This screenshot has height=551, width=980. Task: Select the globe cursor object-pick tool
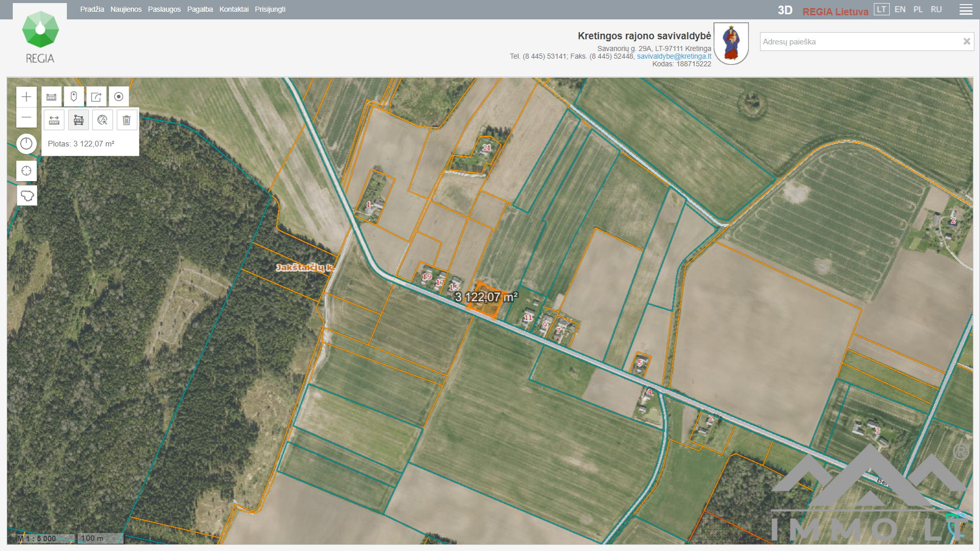pyautogui.click(x=103, y=120)
